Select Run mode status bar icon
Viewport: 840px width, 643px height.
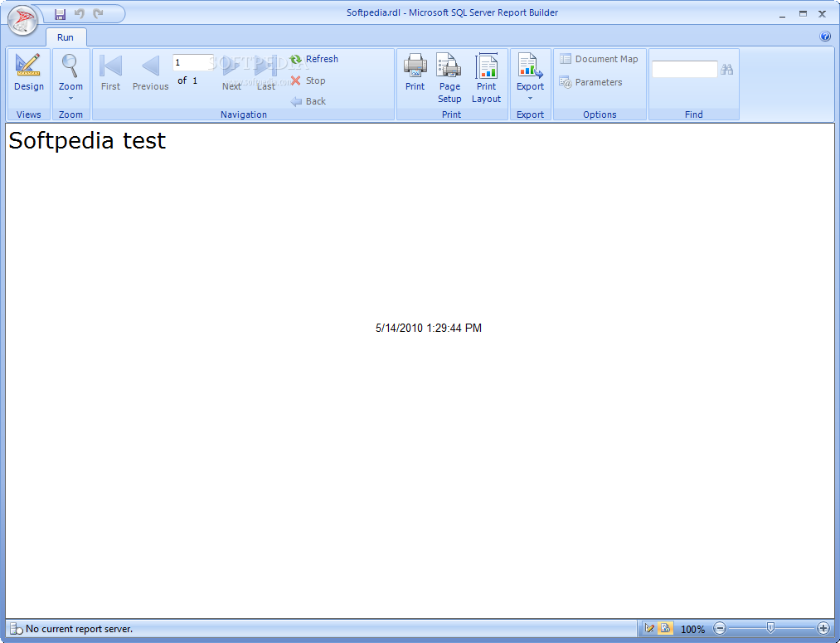[665, 628]
